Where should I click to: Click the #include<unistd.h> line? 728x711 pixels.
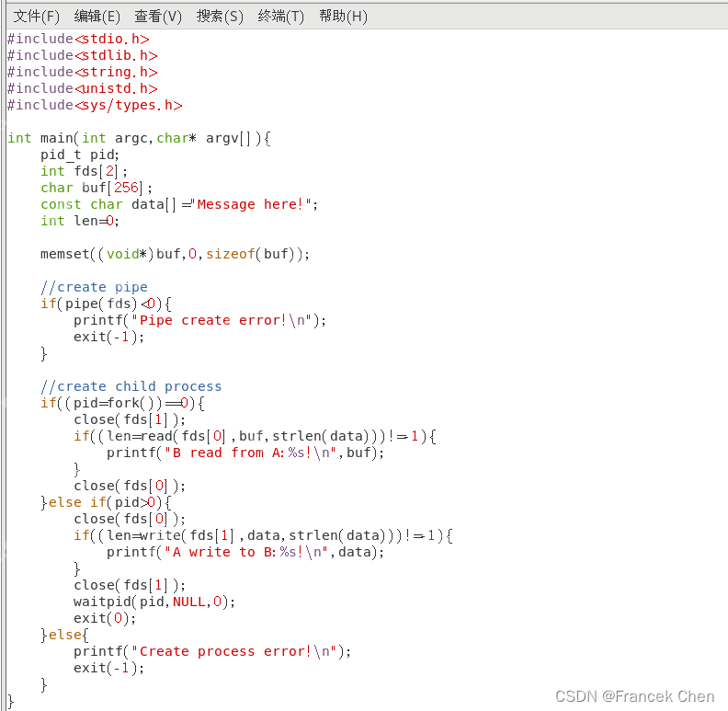82,88
